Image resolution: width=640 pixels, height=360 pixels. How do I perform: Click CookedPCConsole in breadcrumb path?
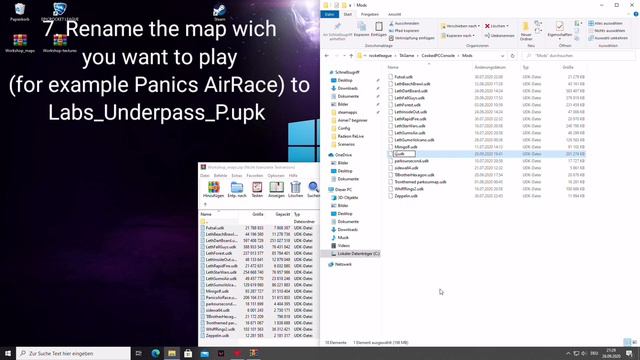pyautogui.click(x=438, y=56)
